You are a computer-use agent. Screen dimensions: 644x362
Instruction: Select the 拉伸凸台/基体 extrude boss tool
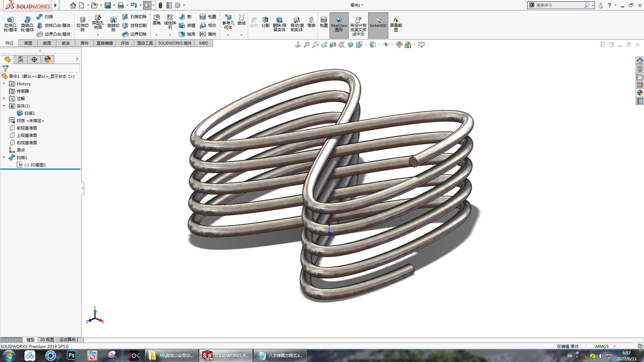tap(10, 24)
